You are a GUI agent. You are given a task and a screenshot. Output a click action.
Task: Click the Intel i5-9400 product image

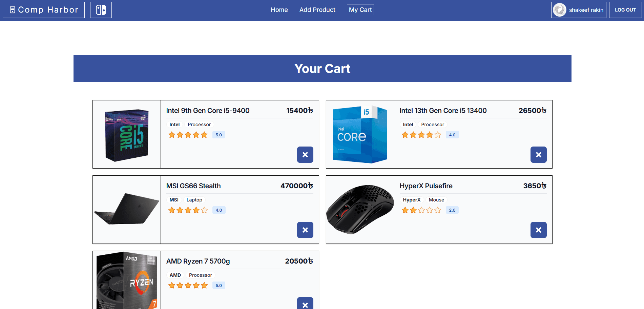127,135
